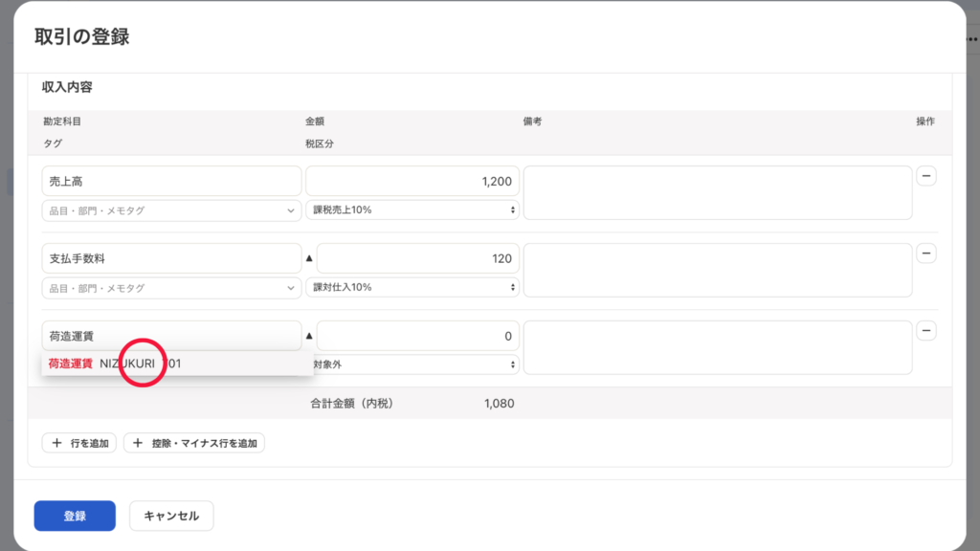
Task: Click the minus icon on the 支払手数料 row
Action: (x=926, y=253)
